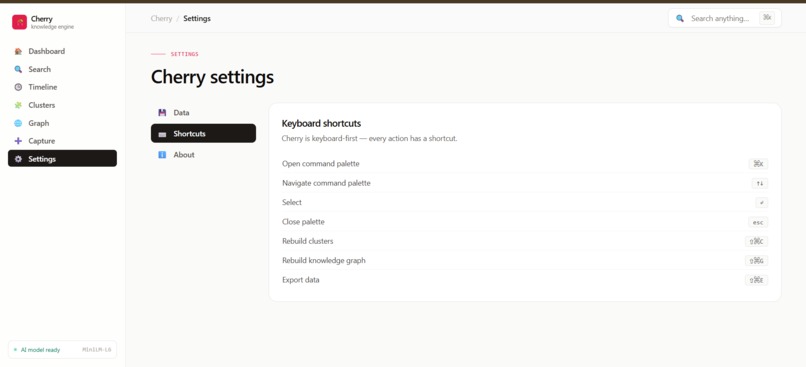Click the Select shortcut label
Screen dimensions: 806x367
point(292,203)
